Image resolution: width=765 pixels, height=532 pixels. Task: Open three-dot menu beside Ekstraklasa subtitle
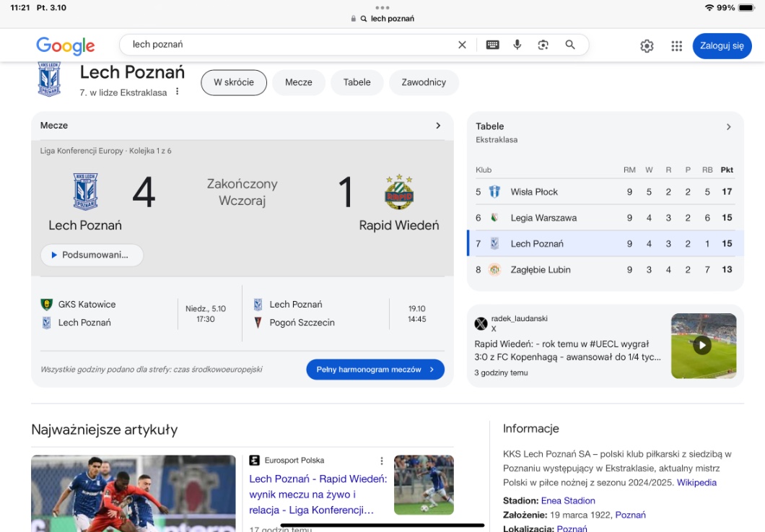click(178, 92)
